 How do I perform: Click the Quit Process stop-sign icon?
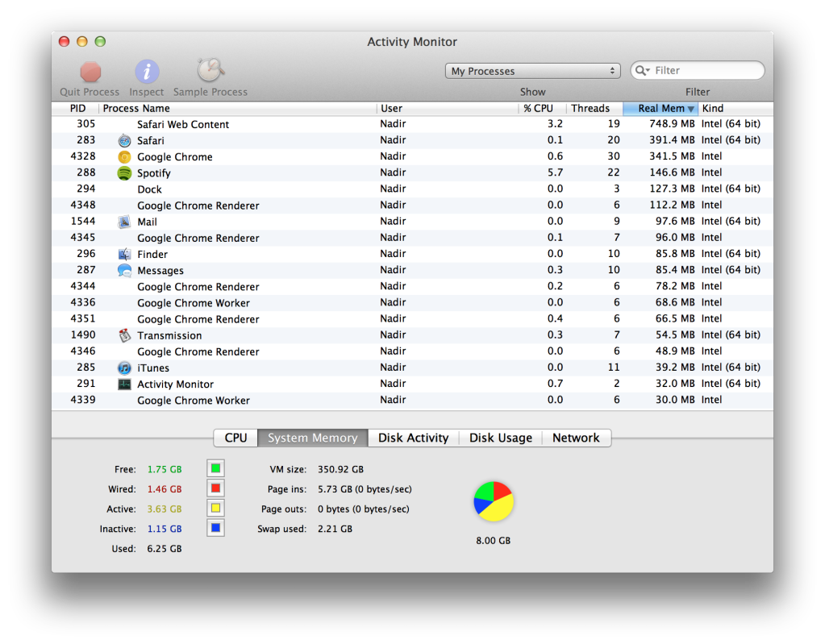click(x=90, y=72)
